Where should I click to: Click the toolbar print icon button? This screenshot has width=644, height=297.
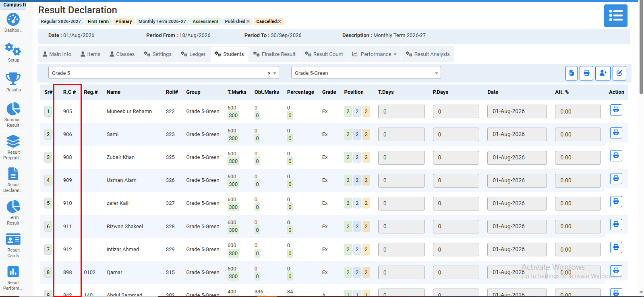coord(586,73)
